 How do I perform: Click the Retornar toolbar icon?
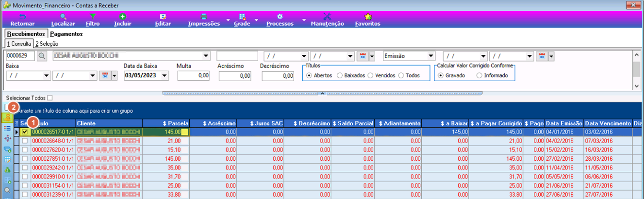click(x=22, y=17)
